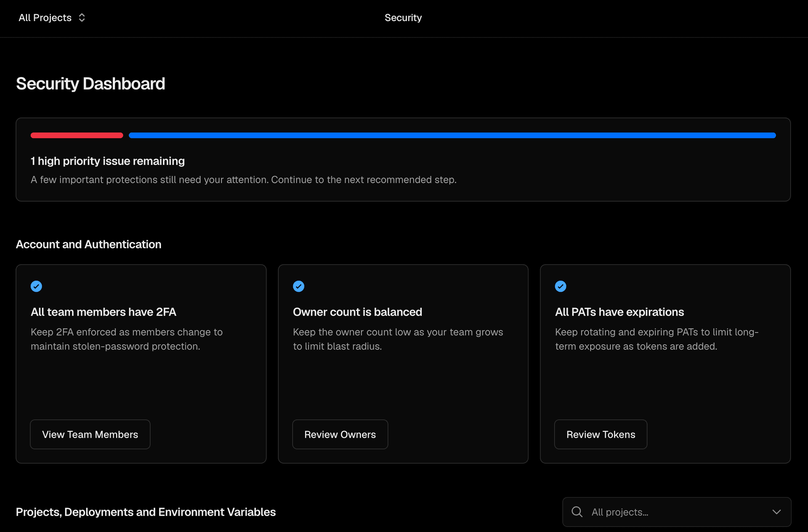This screenshot has width=808, height=532.
Task: Click the 'Owner count is balanced' title
Action: point(357,312)
